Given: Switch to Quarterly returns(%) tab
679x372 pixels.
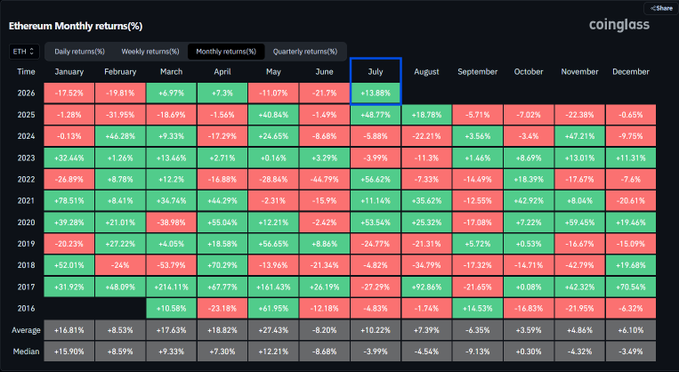Looking at the screenshot, I should click(305, 52).
